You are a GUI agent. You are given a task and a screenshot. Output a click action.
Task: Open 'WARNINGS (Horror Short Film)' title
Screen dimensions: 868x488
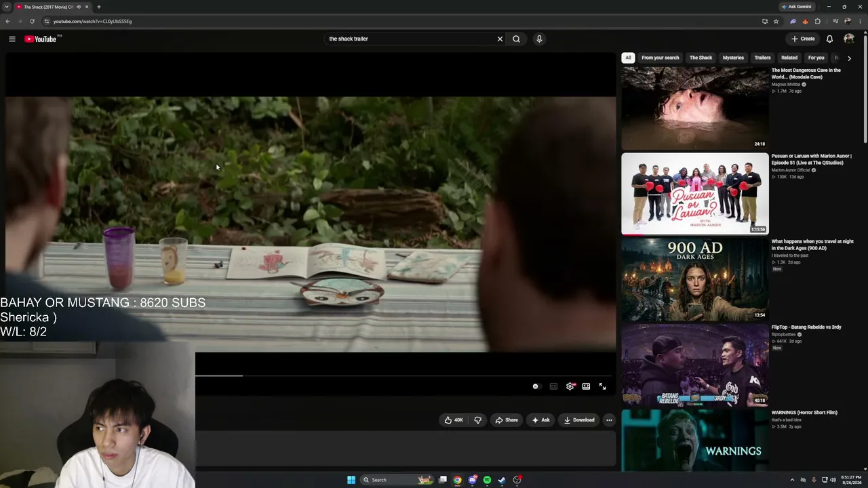pyautogui.click(x=804, y=412)
